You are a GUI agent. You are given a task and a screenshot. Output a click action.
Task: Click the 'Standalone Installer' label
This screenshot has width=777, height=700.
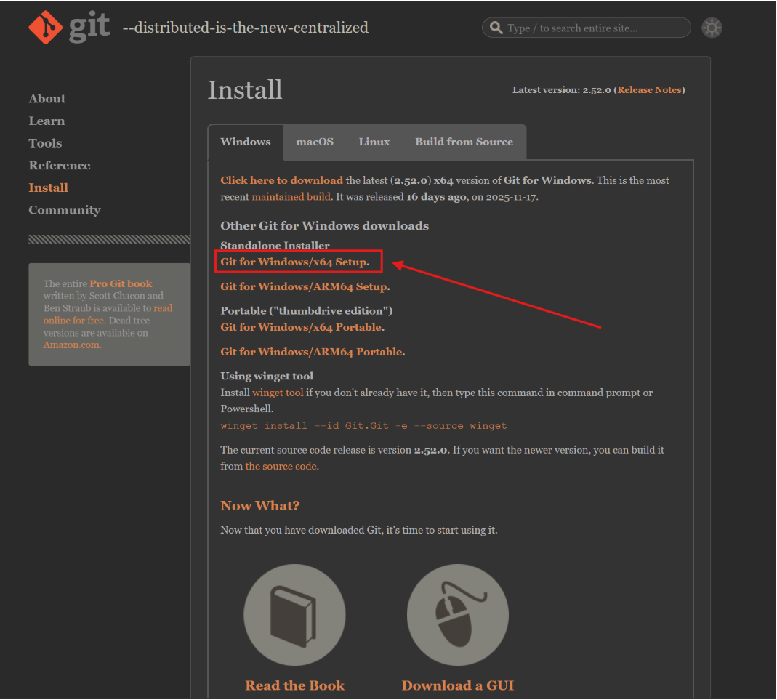275,245
